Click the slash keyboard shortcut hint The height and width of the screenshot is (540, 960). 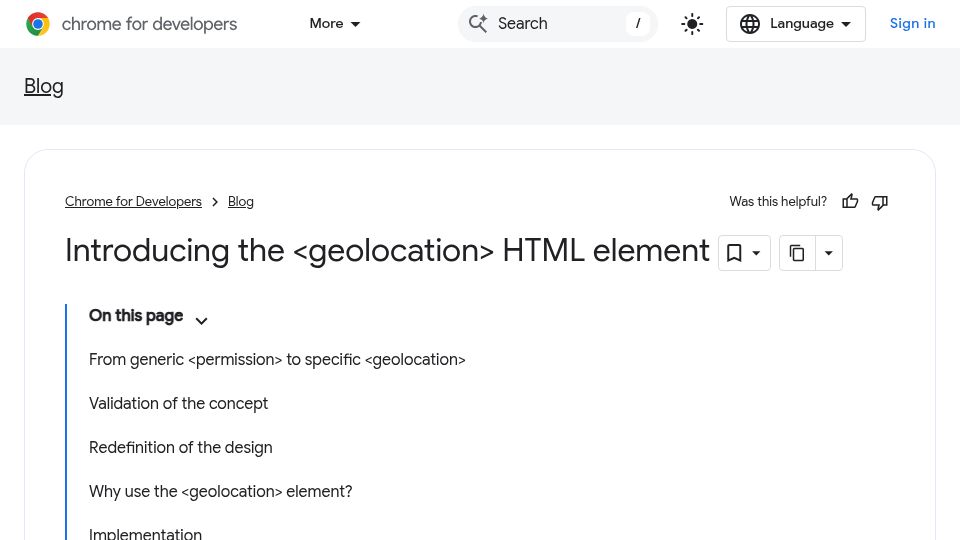pyautogui.click(x=638, y=24)
